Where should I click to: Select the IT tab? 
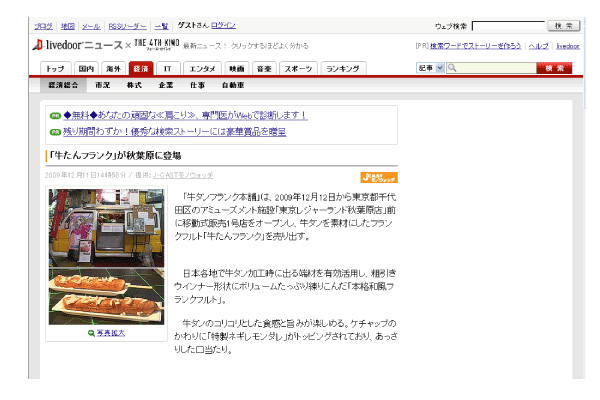click(x=168, y=69)
